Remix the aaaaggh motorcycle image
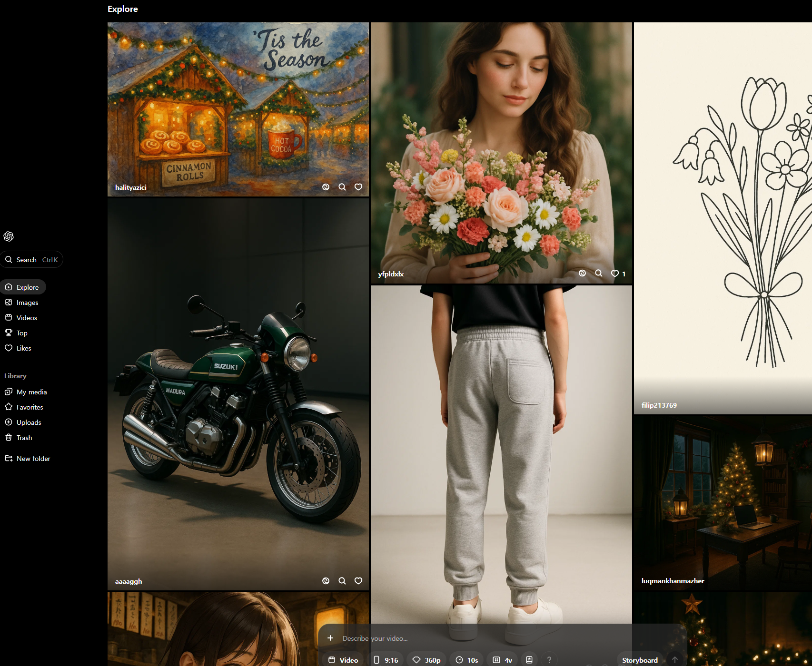 (326, 581)
